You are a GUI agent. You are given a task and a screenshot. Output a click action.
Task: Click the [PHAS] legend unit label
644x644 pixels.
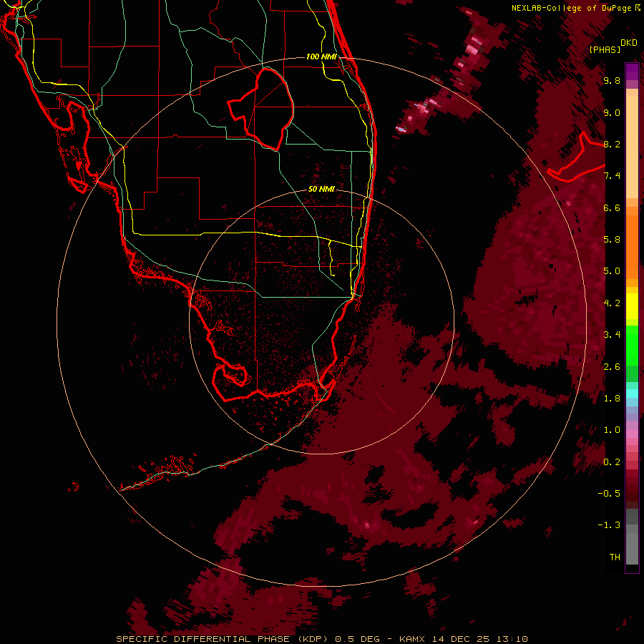click(x=605, y=49)
